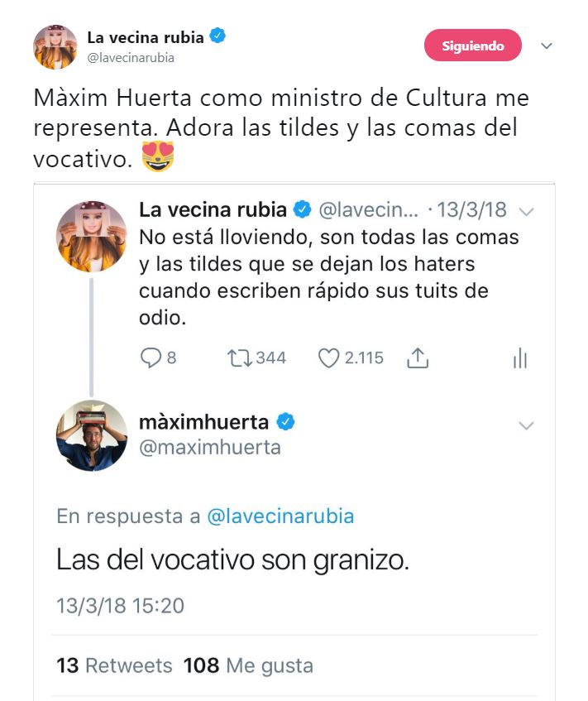Click the verified badge beside màximhuerta
The width and height of the screenshot is (588, 701).
point(285,422)
